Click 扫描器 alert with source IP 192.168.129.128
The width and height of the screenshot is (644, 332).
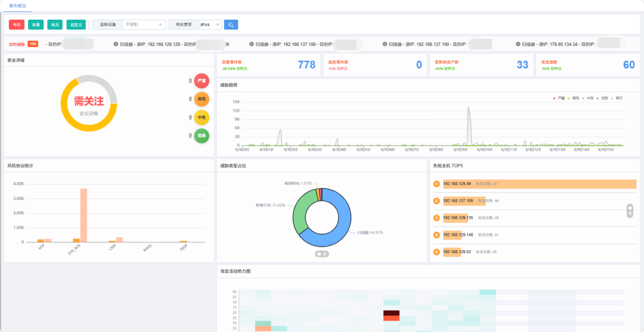[172, 44]
